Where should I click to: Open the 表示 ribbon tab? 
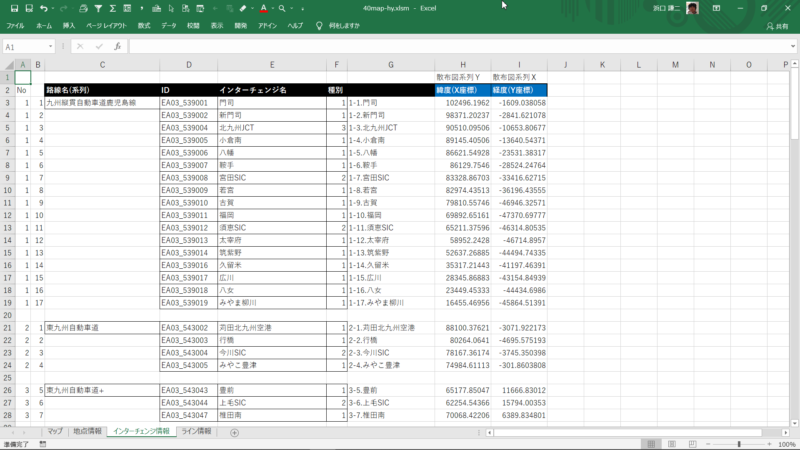tap(217, 26)
